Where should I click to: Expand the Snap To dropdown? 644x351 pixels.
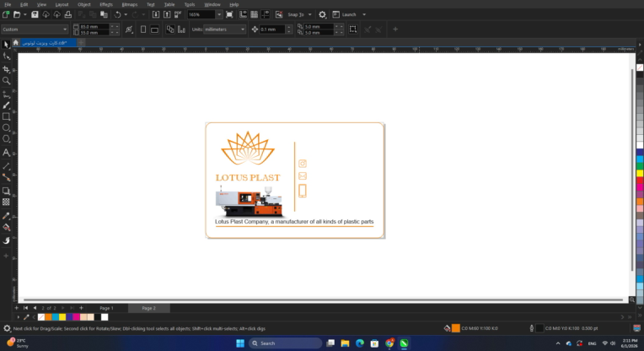pos(309,14)
